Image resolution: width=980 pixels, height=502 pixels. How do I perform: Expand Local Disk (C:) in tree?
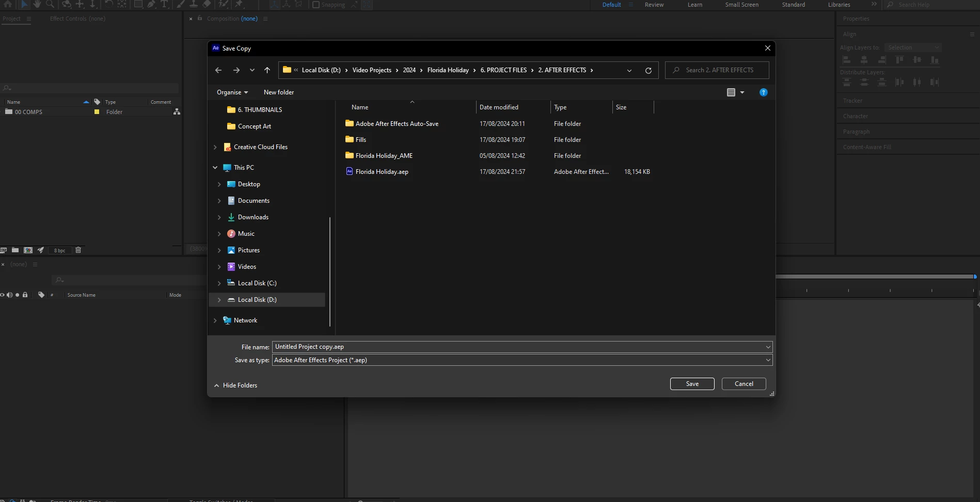click(x=219, y=283)
